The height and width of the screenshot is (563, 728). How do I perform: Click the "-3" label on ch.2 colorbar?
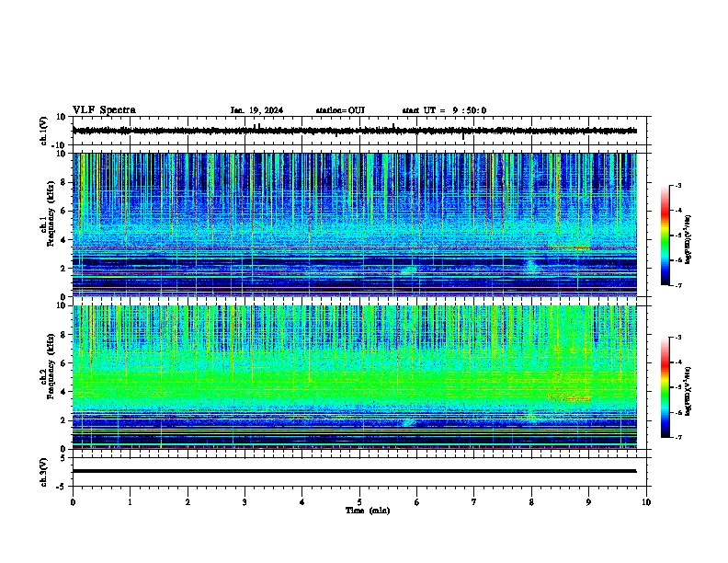677,338
